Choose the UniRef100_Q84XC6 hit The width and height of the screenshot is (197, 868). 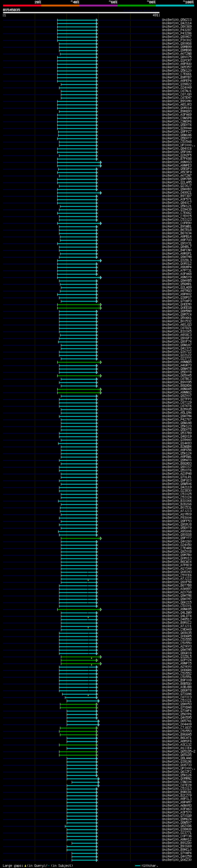[177, 149]
